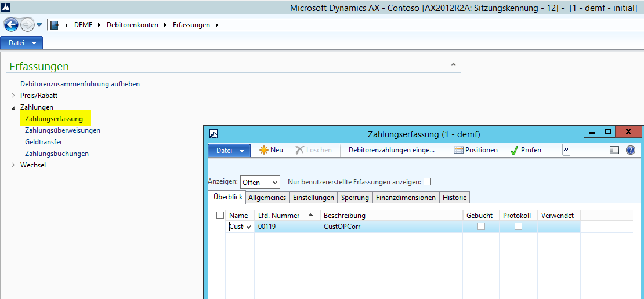
Task: Toggle 'Nur benutzererstellte Erfassungen anzeigen' checkbox
Action: coord(428,181)
